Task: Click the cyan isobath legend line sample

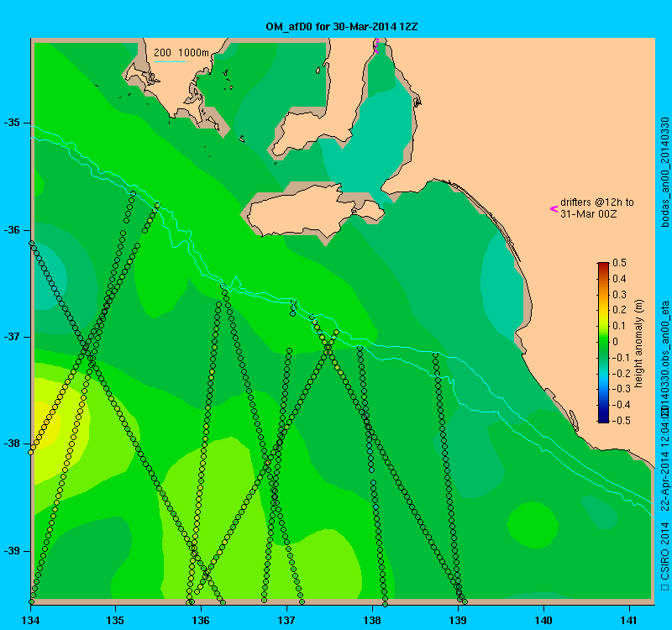Action: pyautogui.click(x=170, y=61)
